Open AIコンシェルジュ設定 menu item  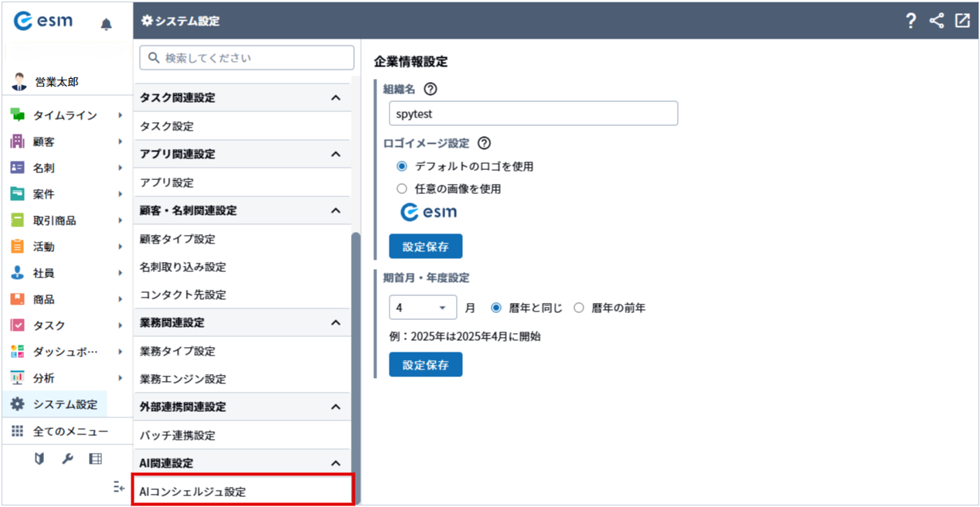[x=243, y=491]
